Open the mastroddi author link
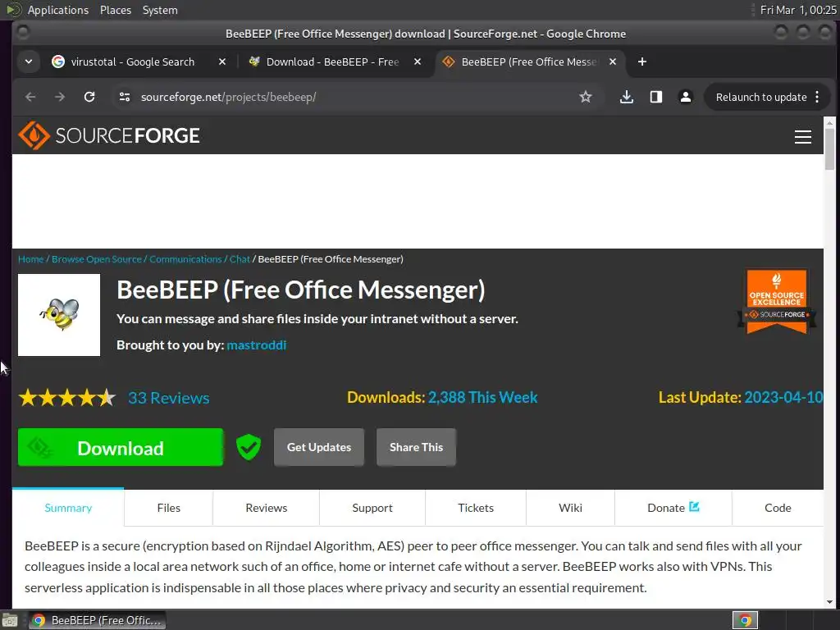The width and height of the screenshot is (840, 630). [x=257, y=345]
